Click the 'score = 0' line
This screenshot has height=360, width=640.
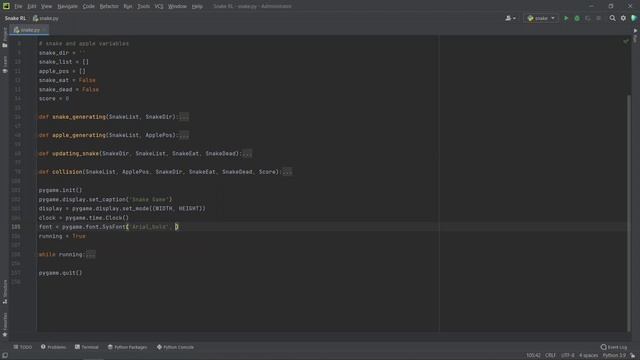click(x=54, y=99)
